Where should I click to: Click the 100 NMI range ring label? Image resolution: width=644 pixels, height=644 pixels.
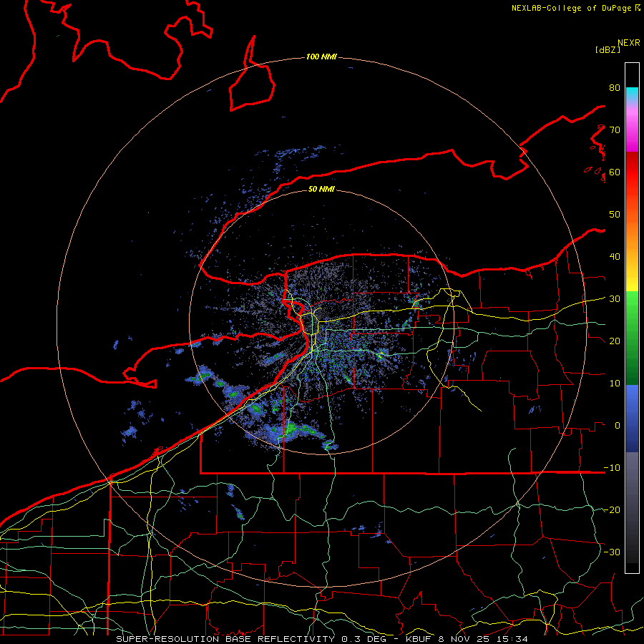tap(321, 57)
